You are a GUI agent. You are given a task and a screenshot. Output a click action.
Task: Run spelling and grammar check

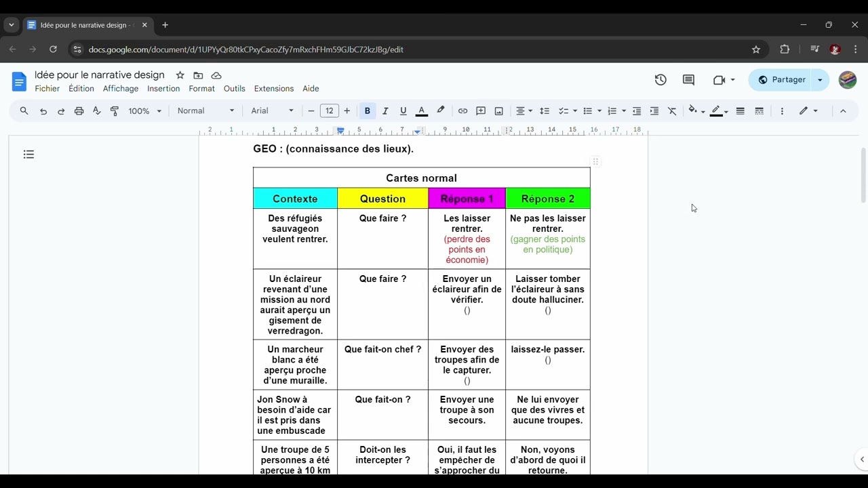click(96, 111)
